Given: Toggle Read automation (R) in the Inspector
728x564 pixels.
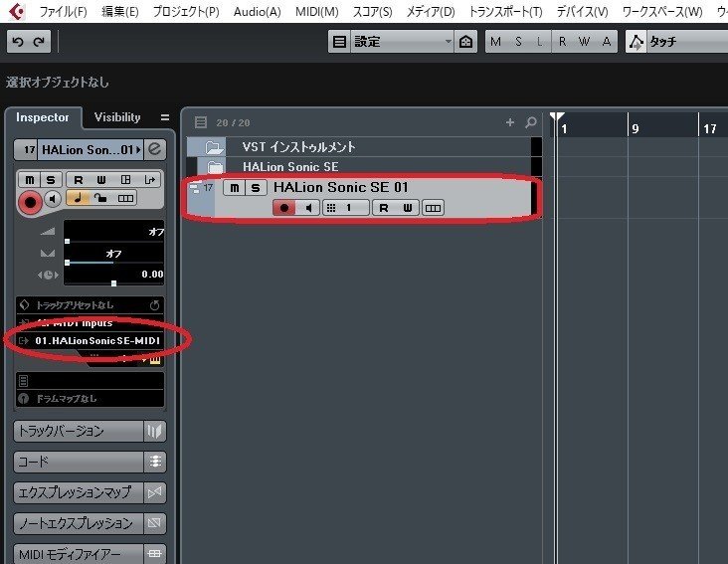Looking at the screenshot, I should [x=79, y=180].
